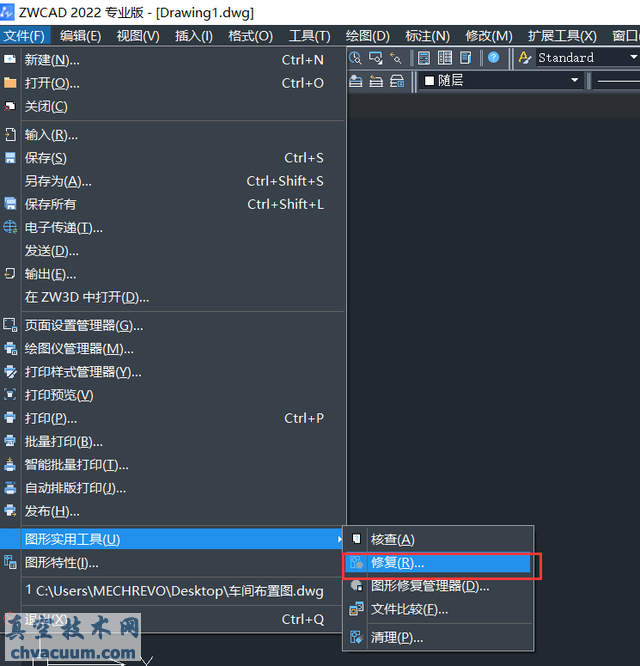Click the layer previous icon
The image size is (640, 666).
pos(376,81)
